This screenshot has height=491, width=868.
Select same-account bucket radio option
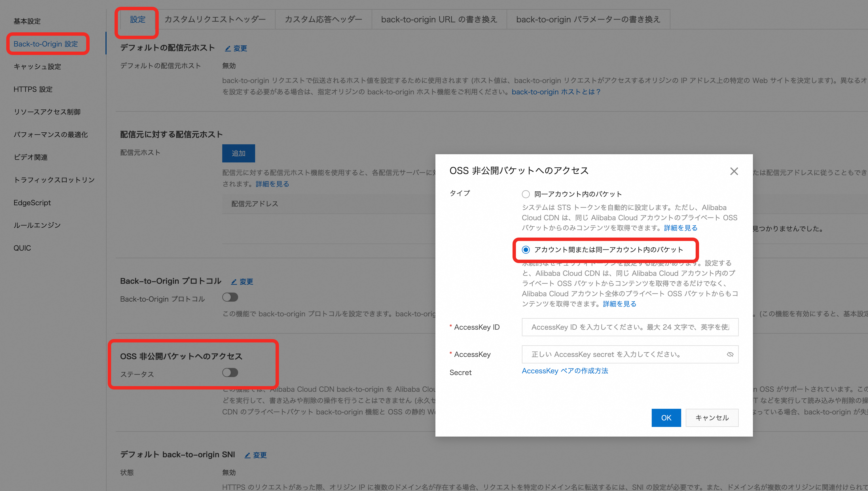click(x=525, y=194)
